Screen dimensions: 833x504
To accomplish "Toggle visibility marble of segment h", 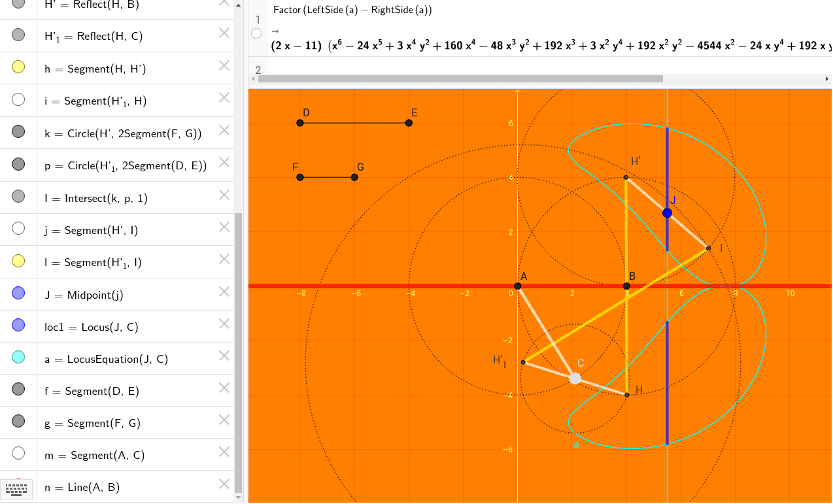I will (x=18, y=67).
